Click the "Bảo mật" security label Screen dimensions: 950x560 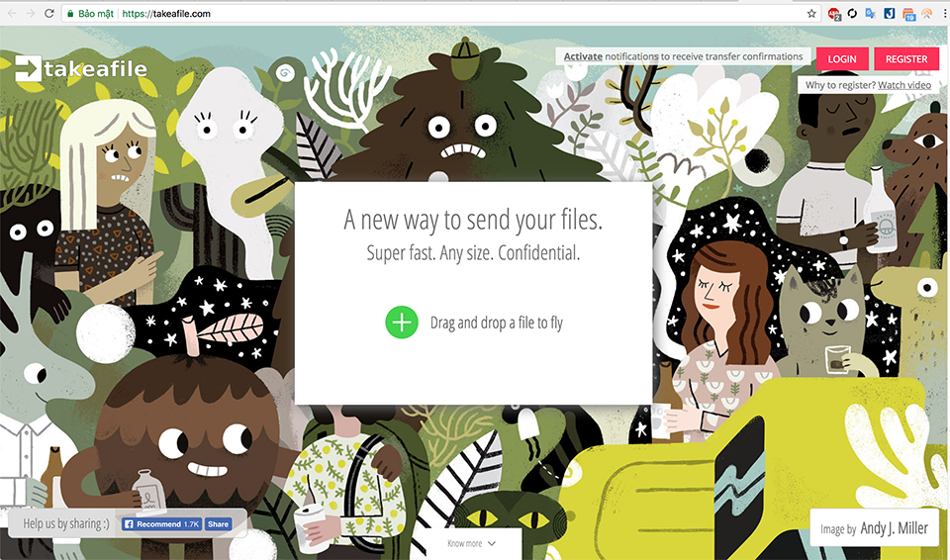pyautogui.click(x=96, y=13)
